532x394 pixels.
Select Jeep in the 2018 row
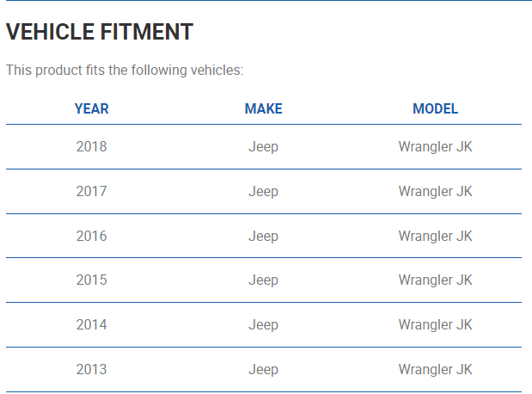[x=263, y=147]
